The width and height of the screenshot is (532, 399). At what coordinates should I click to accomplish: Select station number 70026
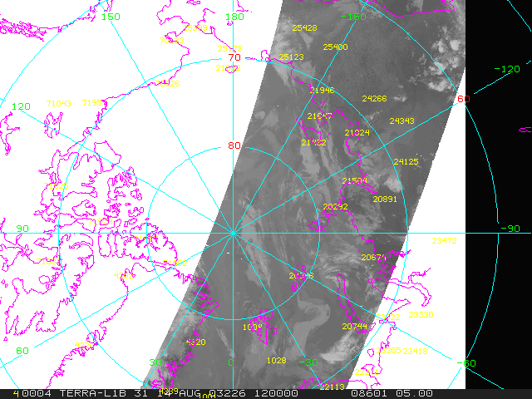168,83
